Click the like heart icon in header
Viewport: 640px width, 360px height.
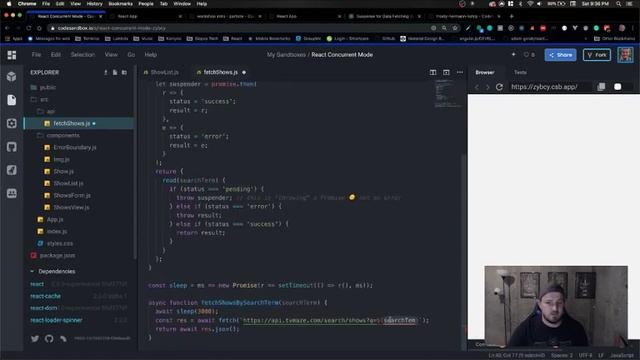click(526, 55)
